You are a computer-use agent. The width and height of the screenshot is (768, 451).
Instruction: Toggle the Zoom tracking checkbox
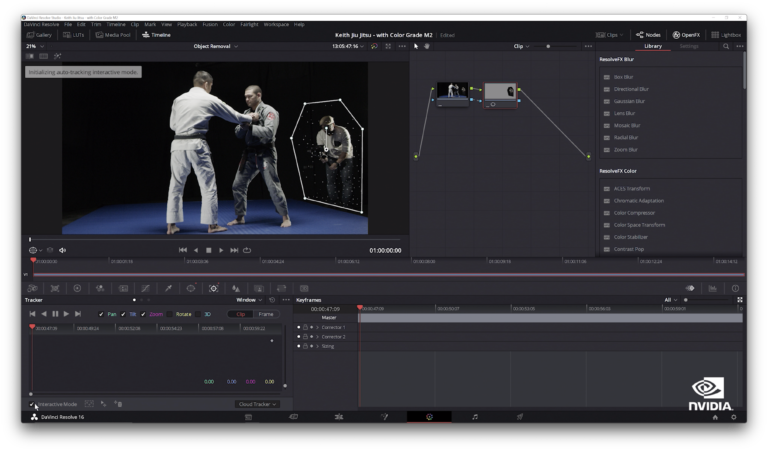coord(143,314)
